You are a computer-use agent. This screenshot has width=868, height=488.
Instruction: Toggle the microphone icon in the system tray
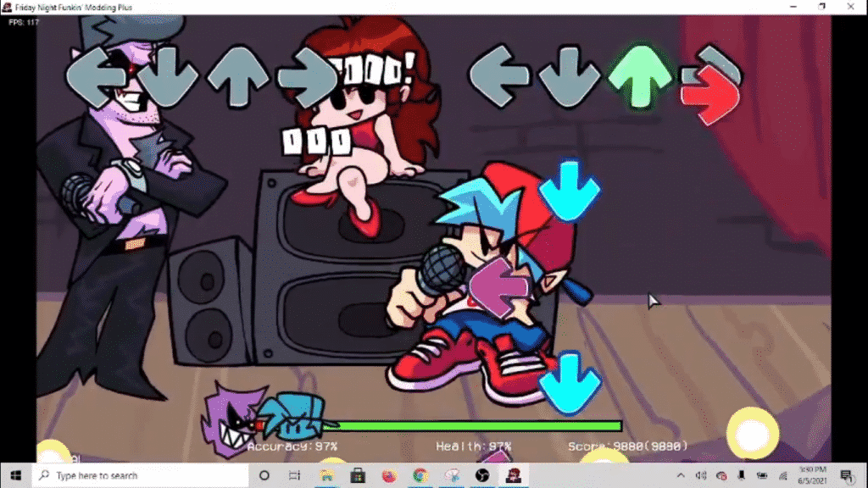pyautogui.click(x=740, y=475)
